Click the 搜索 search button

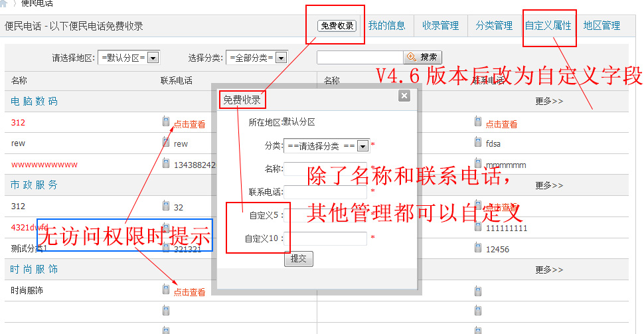pos(423,57)
